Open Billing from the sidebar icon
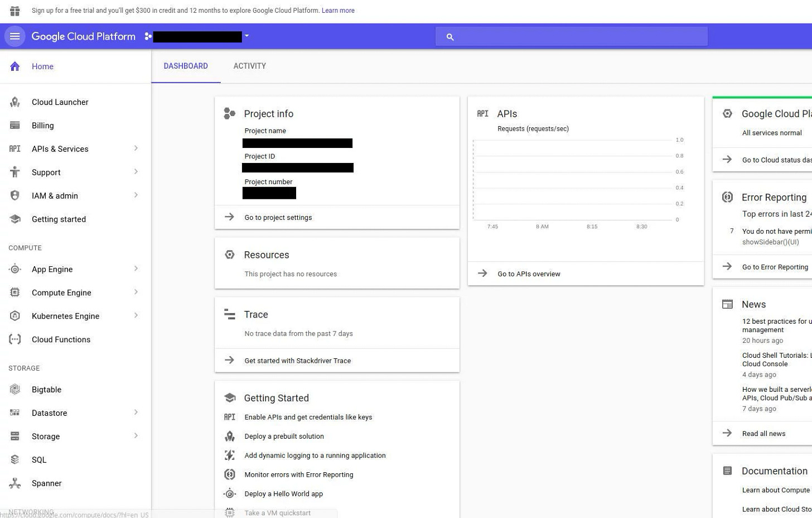812x518 pixels. (x=14, y=125)
